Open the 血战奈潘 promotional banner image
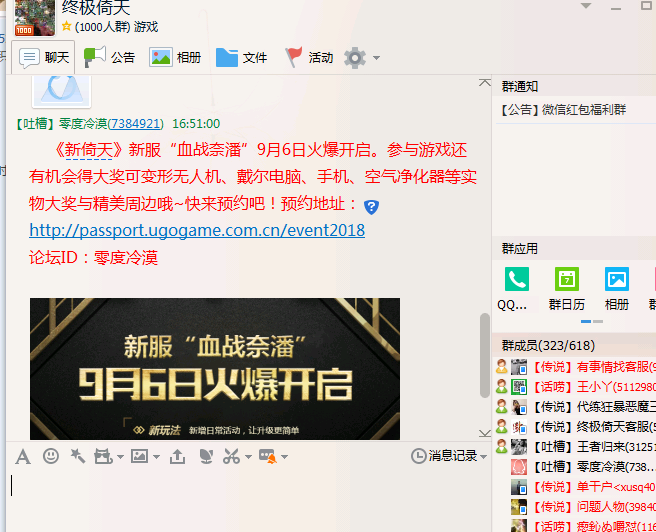Screen dimensions: 656x532 (215, 368)
